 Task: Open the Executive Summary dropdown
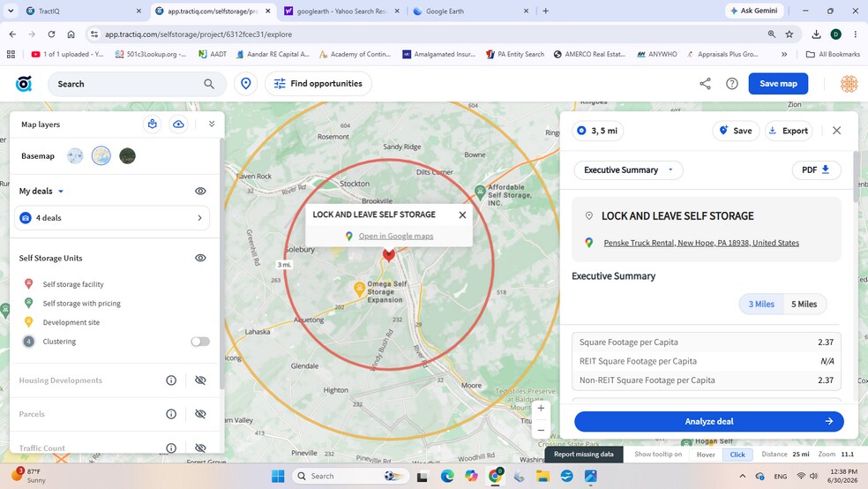(x=628, y=170)
